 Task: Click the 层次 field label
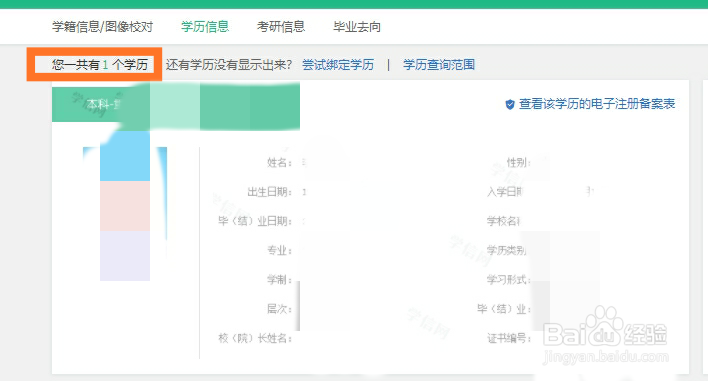pos(279,309)
